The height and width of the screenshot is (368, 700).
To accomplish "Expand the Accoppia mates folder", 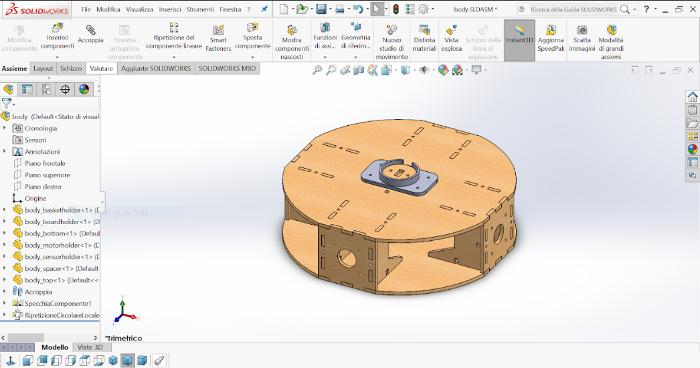I will pos(4,292).
